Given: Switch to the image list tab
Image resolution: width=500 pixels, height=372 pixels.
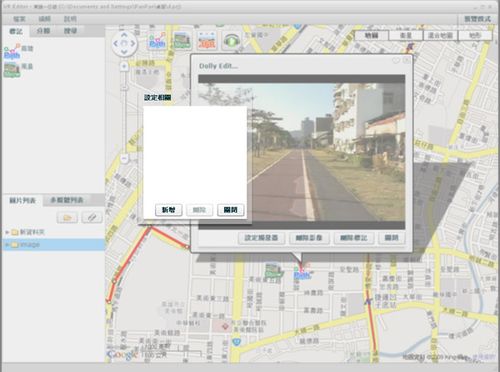Looking at the screenshot, I should [22, 200].
